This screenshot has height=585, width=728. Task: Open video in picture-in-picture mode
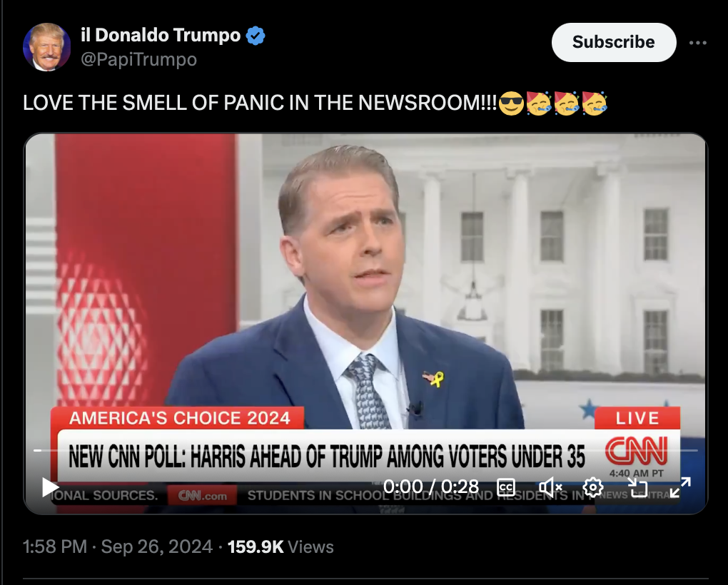pos(637,487)
